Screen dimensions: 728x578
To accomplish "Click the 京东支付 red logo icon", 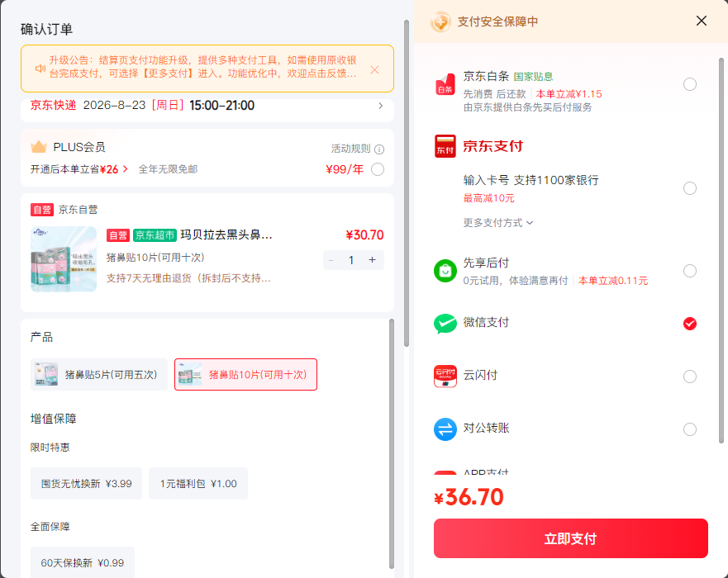I will [445, 146].
